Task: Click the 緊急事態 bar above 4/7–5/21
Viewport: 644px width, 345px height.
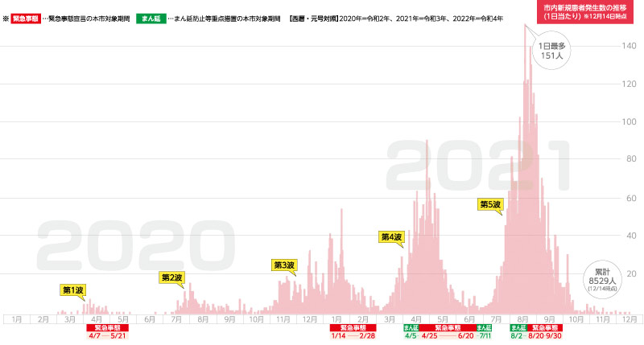Action: coord(107,328)
